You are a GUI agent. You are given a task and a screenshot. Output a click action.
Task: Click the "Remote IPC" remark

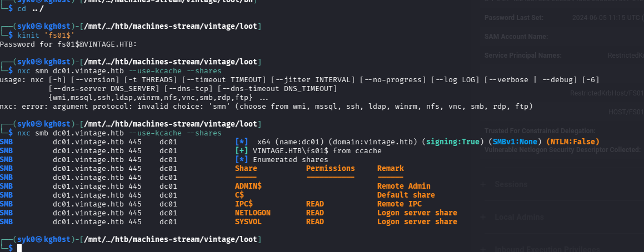pos(399,204)
